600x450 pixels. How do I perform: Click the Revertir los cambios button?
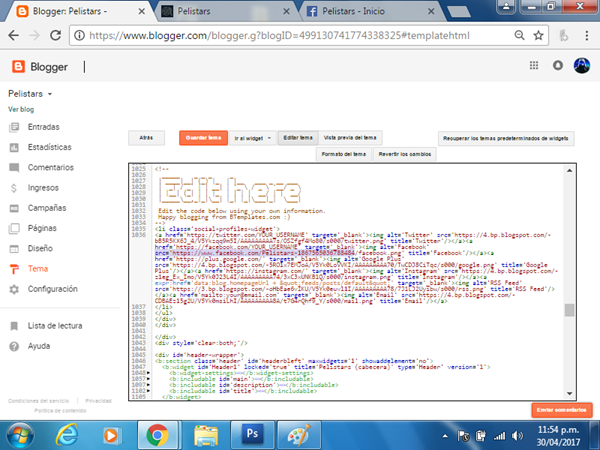[406, 155]
